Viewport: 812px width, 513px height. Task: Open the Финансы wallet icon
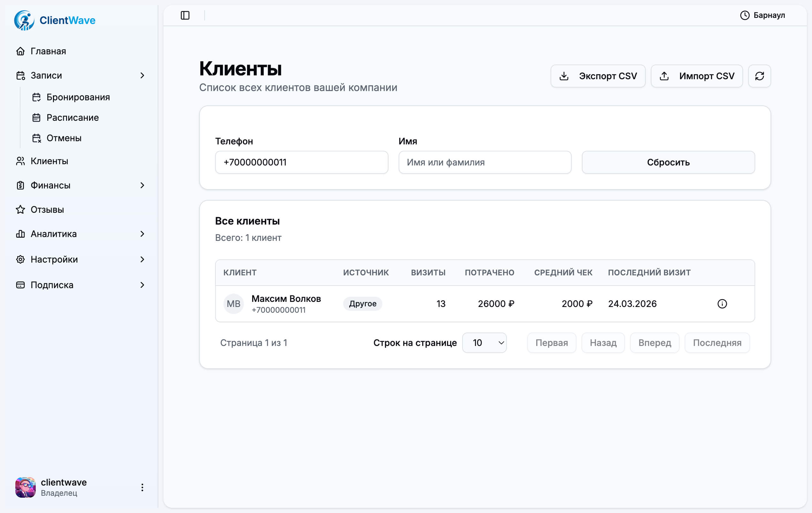point(20,185)
